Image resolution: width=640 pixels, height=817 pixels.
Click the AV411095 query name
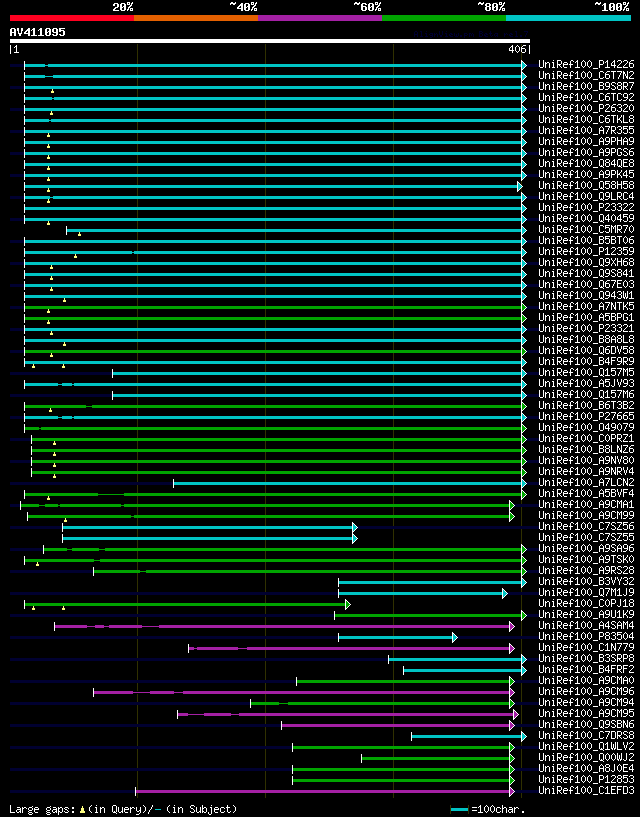pos(38,32)
